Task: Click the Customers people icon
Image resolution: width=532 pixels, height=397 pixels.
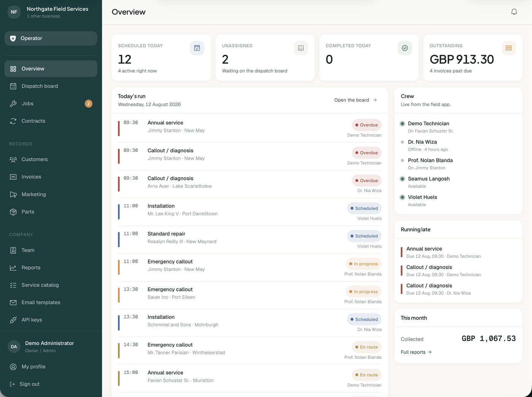Action: 13,159
